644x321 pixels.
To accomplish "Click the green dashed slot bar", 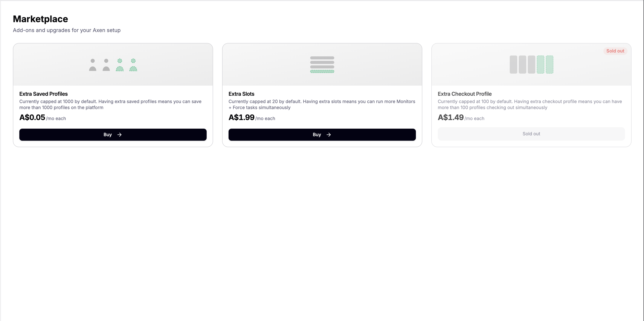I will (322, 72).
